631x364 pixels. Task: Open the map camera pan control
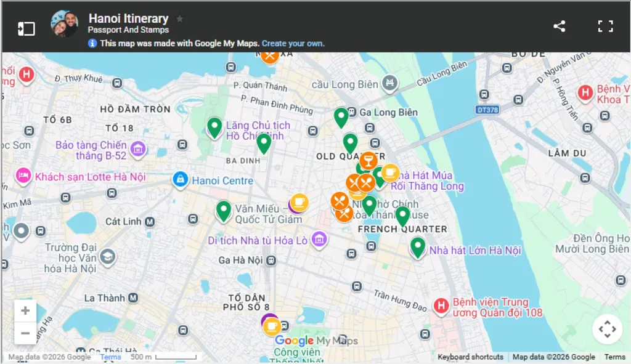pyautogui.click(x=607, y=330)
